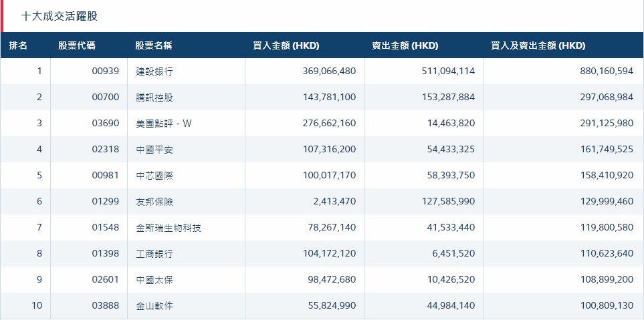Click total amount 119,800,580
The width and height of the screenshot is (644, 320).
(607, 227)
